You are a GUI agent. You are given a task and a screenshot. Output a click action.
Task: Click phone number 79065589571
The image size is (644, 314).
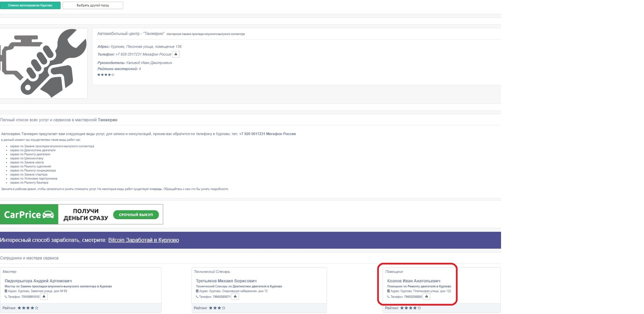[x=222, y=297]
